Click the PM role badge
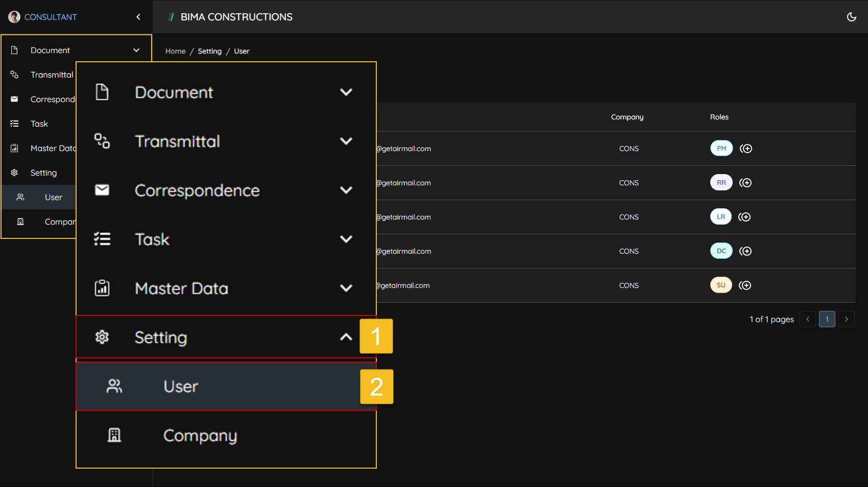This screenshot has width=868, height=487. point(721,149)
